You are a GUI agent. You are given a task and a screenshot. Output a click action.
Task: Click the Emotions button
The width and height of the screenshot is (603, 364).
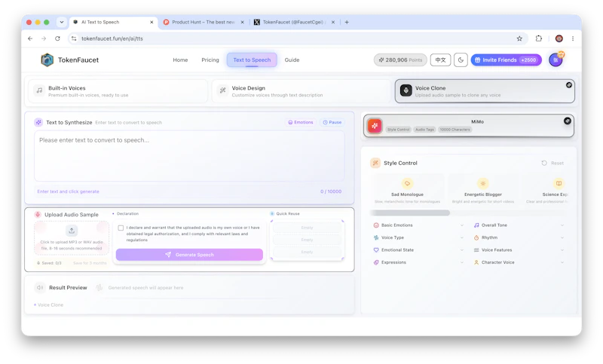301,122
